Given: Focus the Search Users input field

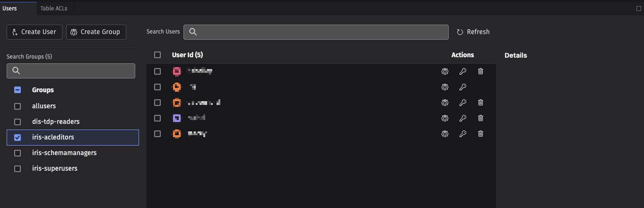Looking at the screenshot, I should pos(316,32).
